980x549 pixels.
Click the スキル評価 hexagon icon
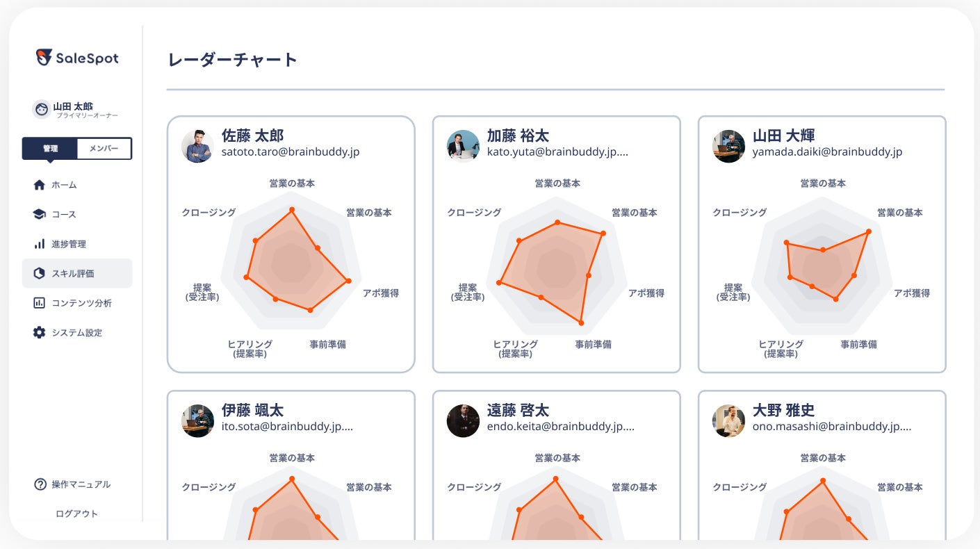coord(40,273)
